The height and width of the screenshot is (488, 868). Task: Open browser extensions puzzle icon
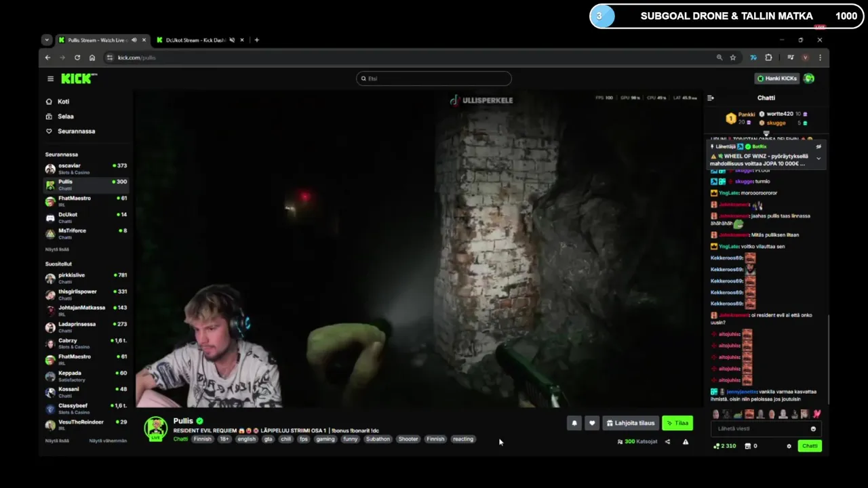coord(768,58)
